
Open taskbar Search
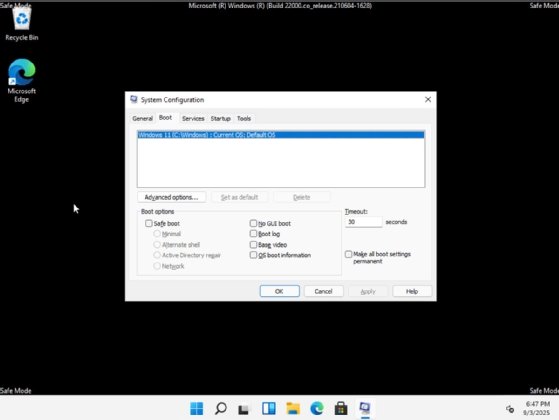click(221, 408)
